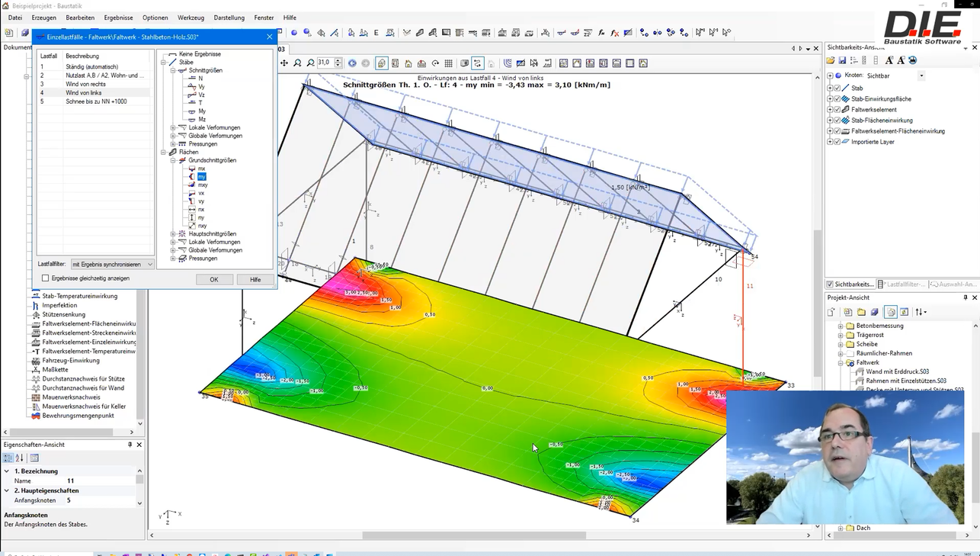The height and width of the screenshot is (556, 980).
Task: Click the rotate view toolbar icon
Action: (x=435, y=63)
